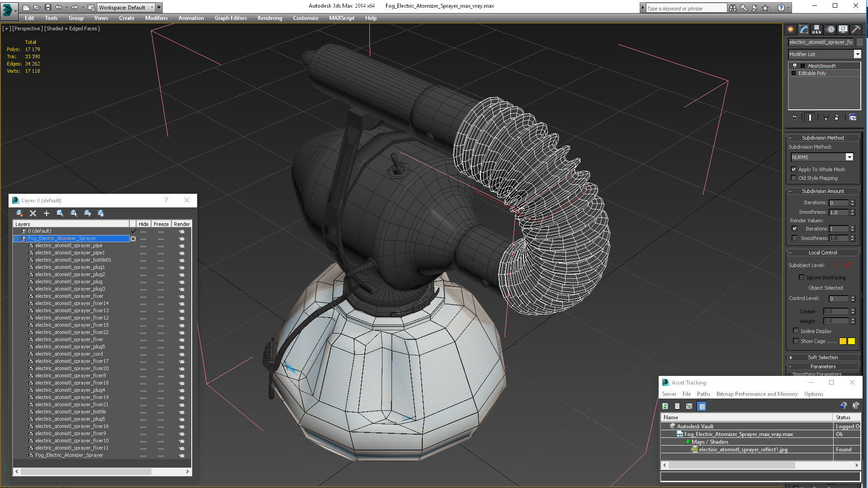Open the Hierarchy command panel tab

point(816,29)
